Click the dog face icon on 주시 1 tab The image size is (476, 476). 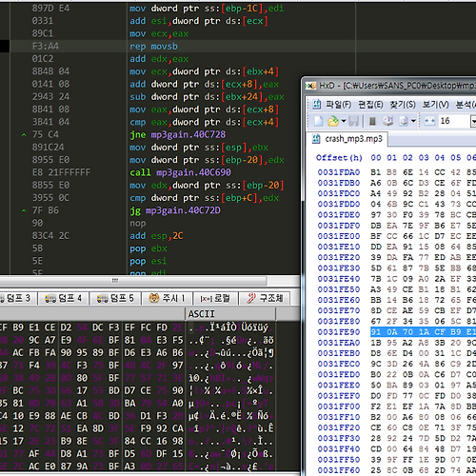[x=154, y=298]
